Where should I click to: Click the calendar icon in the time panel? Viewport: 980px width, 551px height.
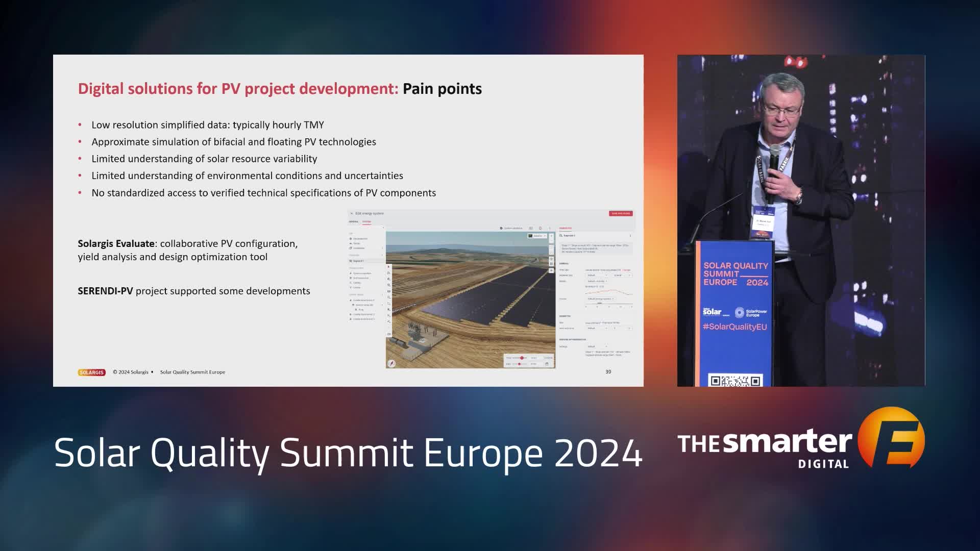click(x=547, y=364)
